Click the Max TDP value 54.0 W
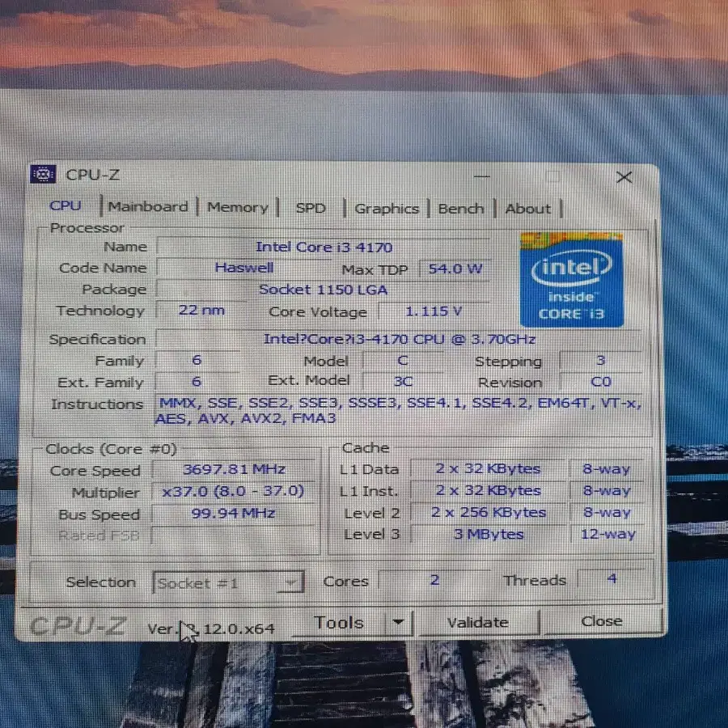Image resolution: width=728 pixels, height=728 pixels. point(455,269)
